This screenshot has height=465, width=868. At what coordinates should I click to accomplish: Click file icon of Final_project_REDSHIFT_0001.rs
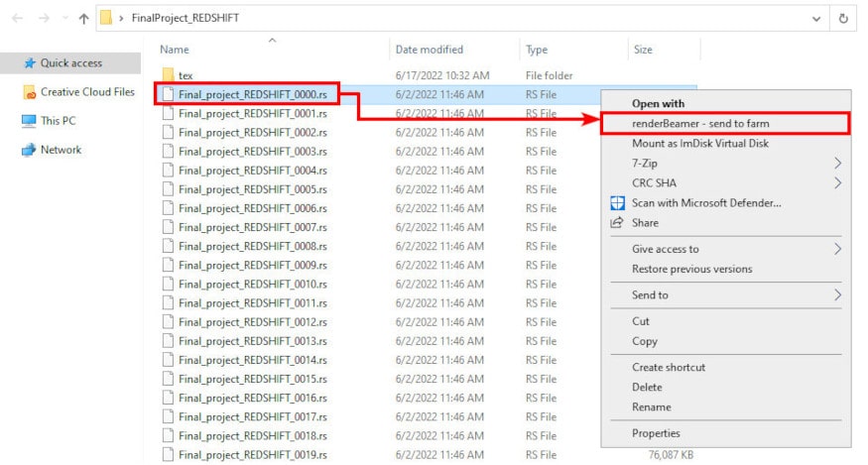pos(168,113)
